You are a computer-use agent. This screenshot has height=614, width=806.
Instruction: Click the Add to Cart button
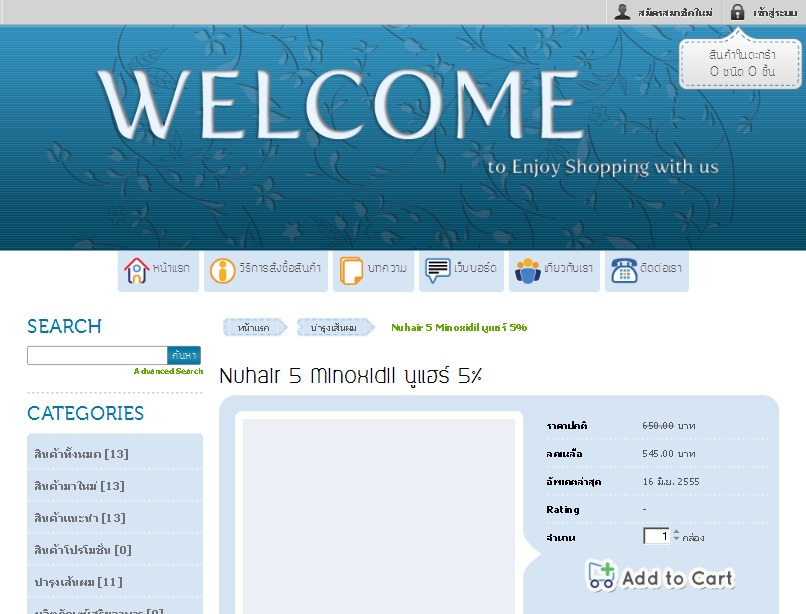661,577
